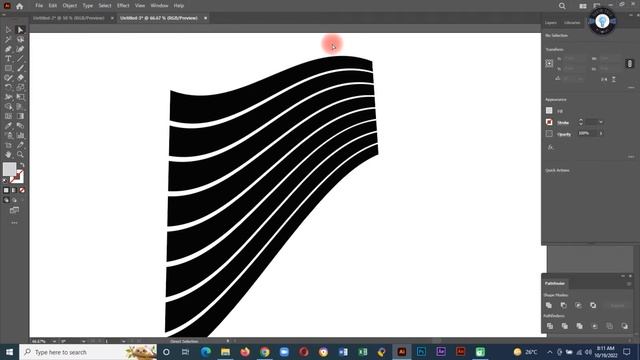Click the Pathfinder Minus Front shape mode
This screenshot has width=640, height=360.
(564, 305)
